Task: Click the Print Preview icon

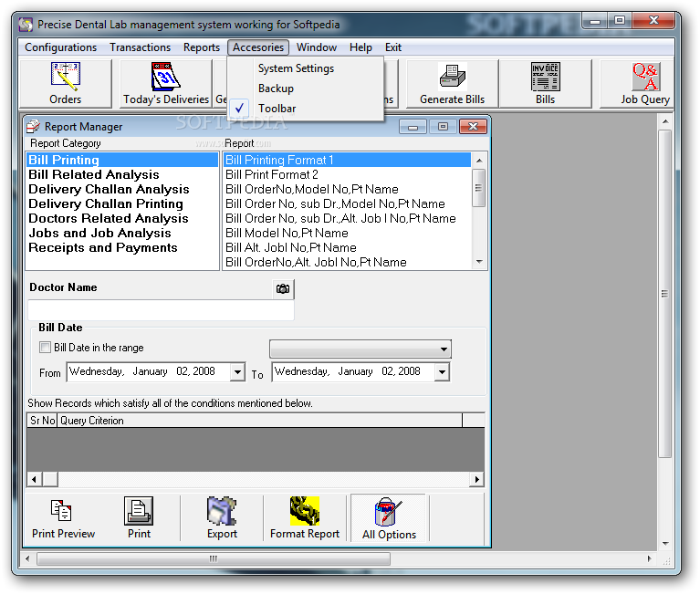Action: 61,510
